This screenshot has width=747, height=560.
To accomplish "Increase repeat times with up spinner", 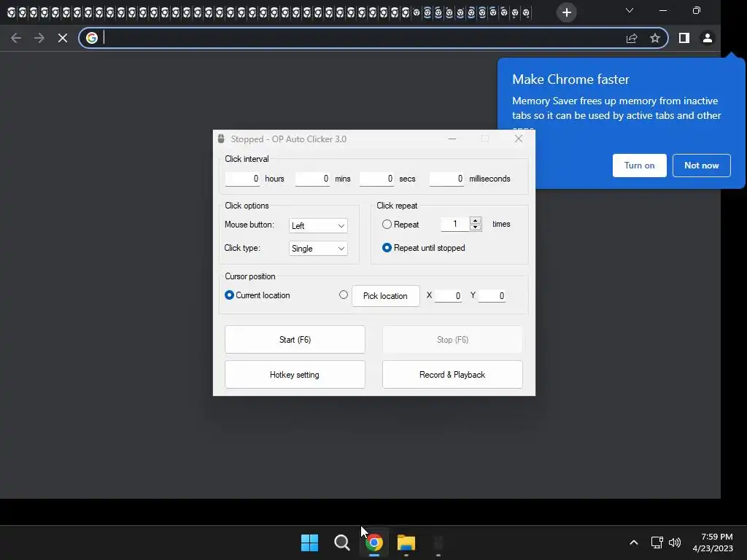I will [476, 220].
